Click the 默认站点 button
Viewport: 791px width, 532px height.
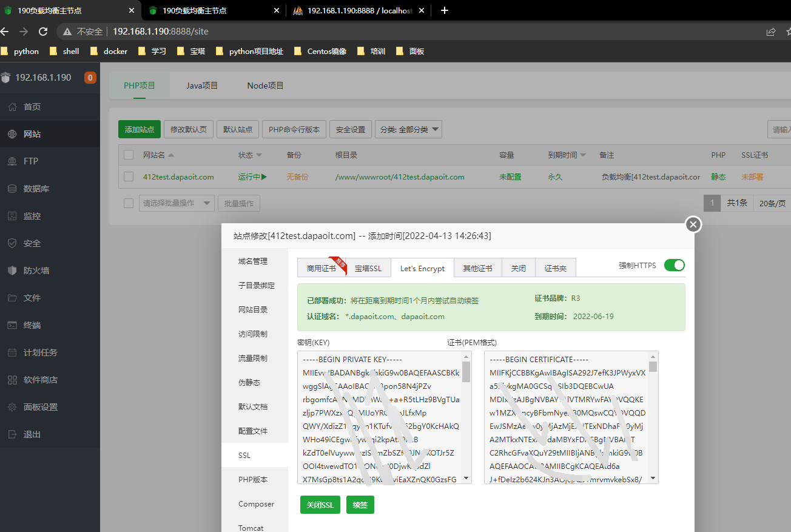click(238, 129)
